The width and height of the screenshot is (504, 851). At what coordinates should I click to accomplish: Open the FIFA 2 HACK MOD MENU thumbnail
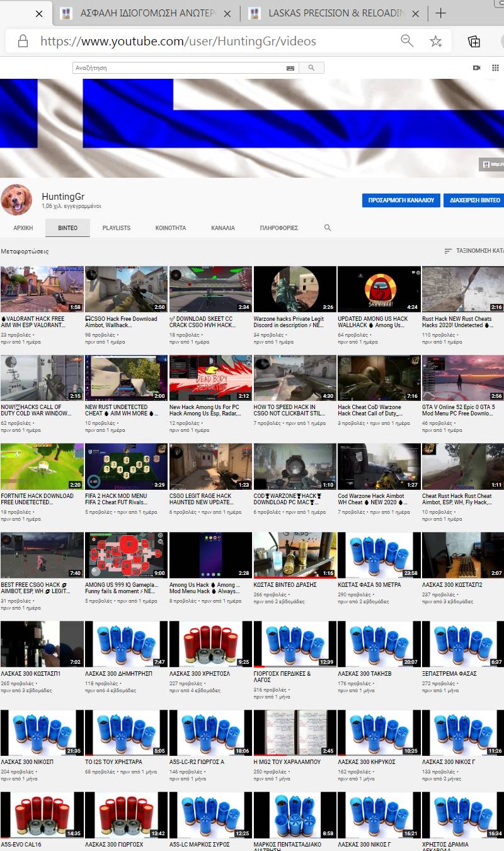[127, 466]
